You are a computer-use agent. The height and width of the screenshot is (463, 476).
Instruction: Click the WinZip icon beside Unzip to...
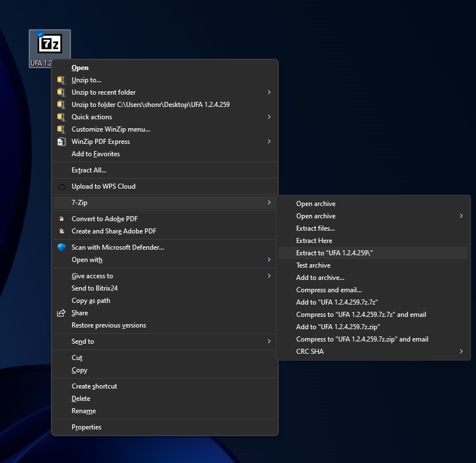(x=61, y=80)
